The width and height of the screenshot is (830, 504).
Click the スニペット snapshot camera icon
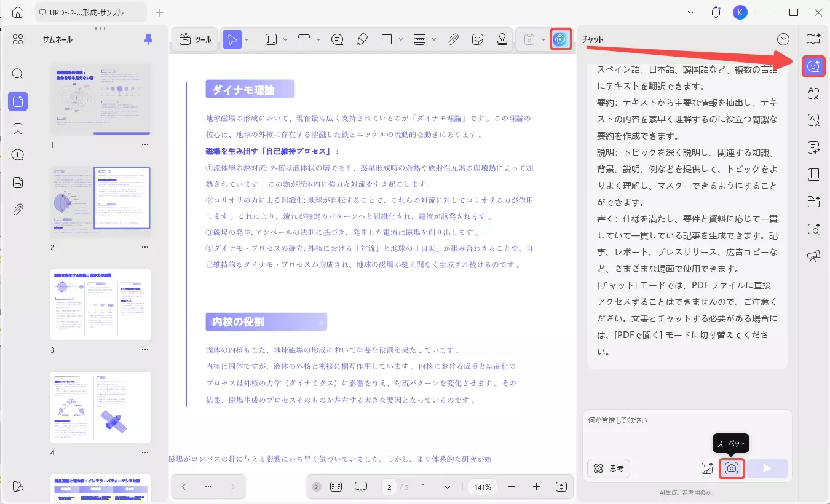[732, 468]
